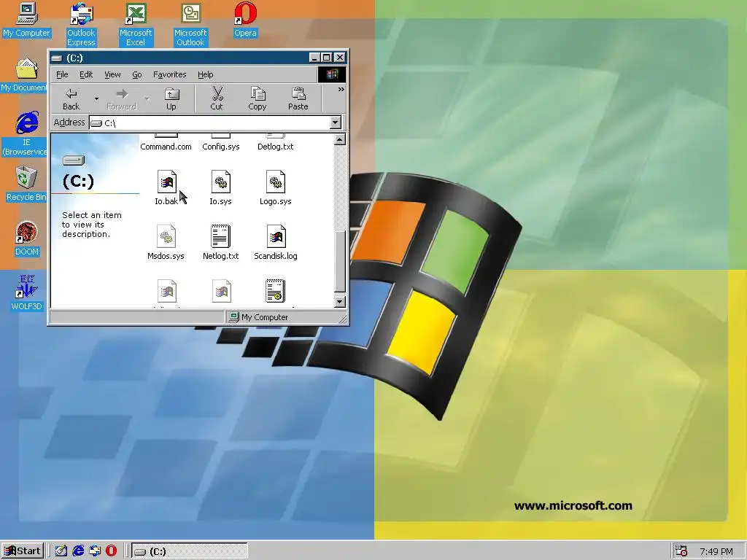The image size is (747, 560).
Task: Click the Copy toolbar button
Action: click(x=258, y=98)
